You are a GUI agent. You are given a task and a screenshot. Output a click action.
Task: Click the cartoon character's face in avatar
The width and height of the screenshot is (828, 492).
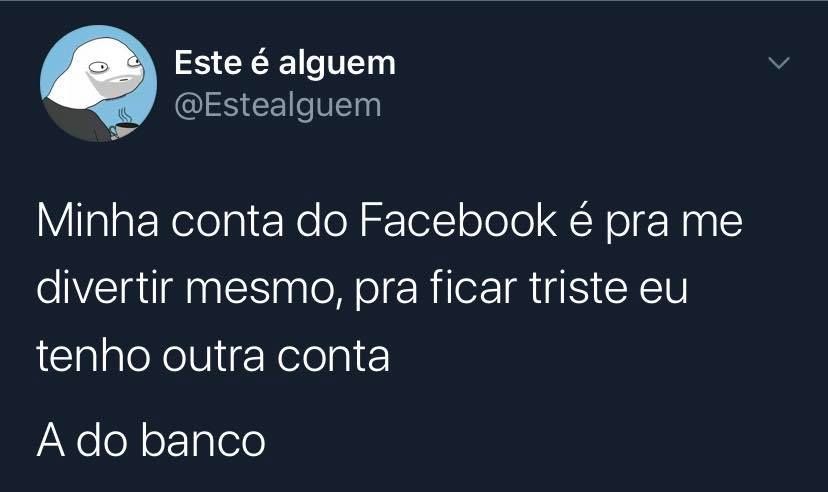tap(112, 71)
